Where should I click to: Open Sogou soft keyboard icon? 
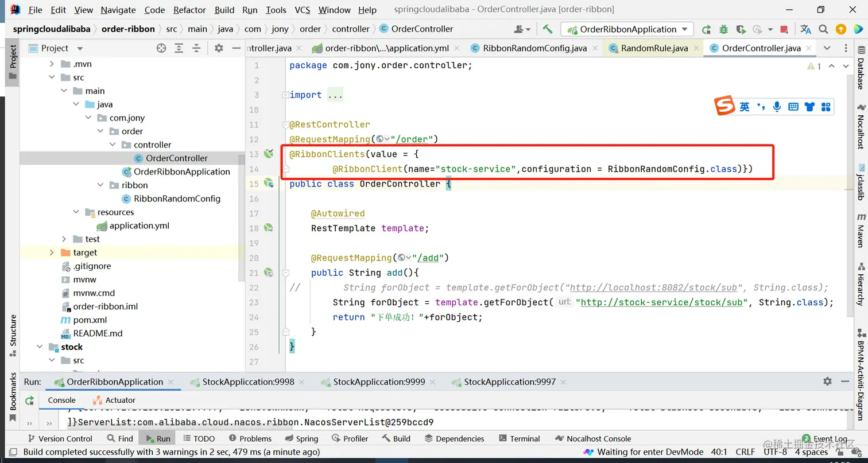coord(793,107)
